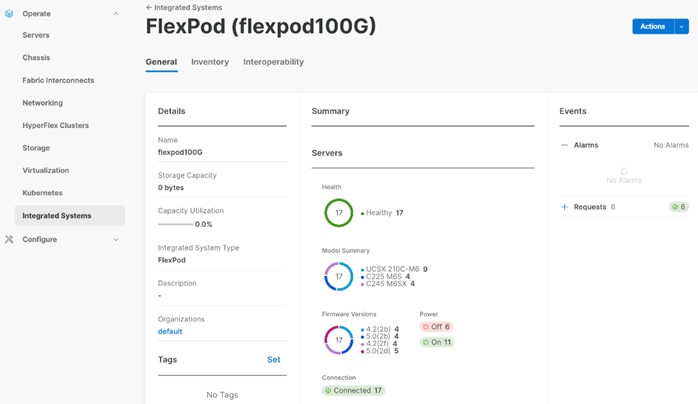Viewport: 698px width, 404px height.
Task: Go back via Integrated Systems breadcrumb
Action: pos(188,8)
